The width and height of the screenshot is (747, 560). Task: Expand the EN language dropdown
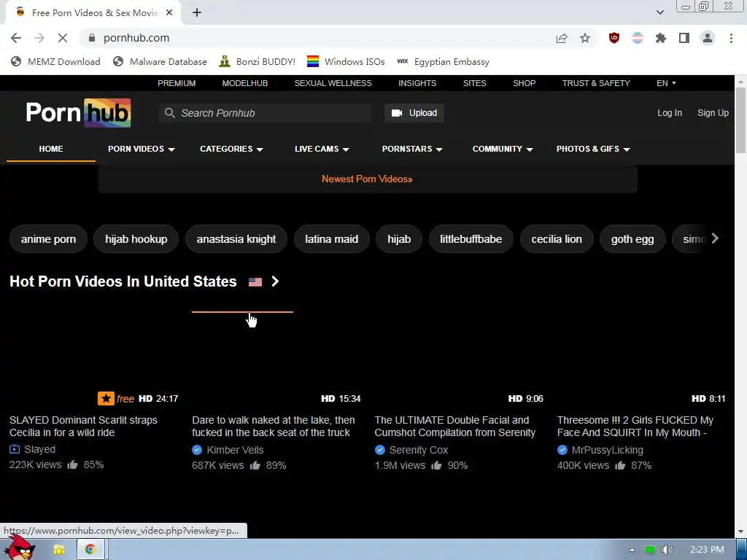(x=666, y=83)
